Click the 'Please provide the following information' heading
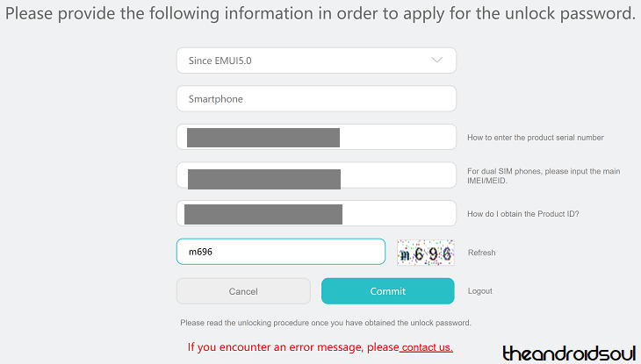The width and height of the screenshot is (641, 364). click(x=320, y=14)
